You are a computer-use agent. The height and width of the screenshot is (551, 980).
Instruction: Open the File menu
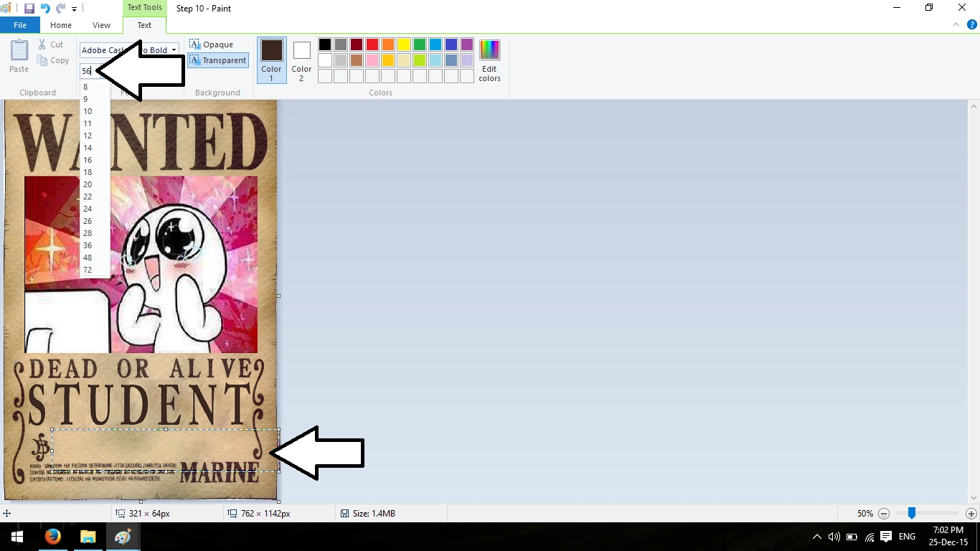tap(20, 25)
